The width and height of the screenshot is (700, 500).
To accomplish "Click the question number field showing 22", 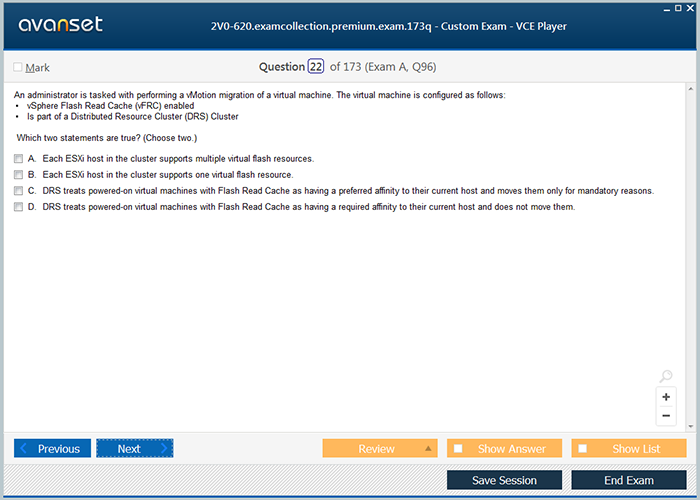I will tap(316, 67).
